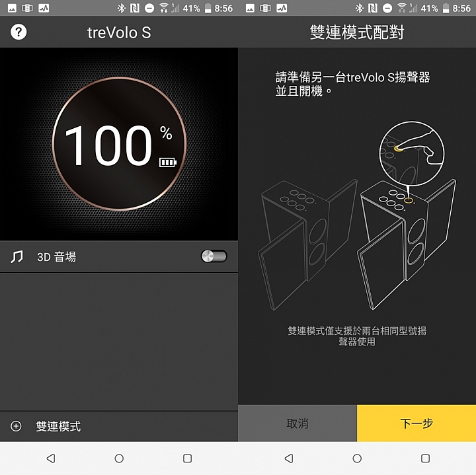Tap Recents square on right pairing screen
The height and width of the screenshot is (475, 476).
tap(425, 458)
